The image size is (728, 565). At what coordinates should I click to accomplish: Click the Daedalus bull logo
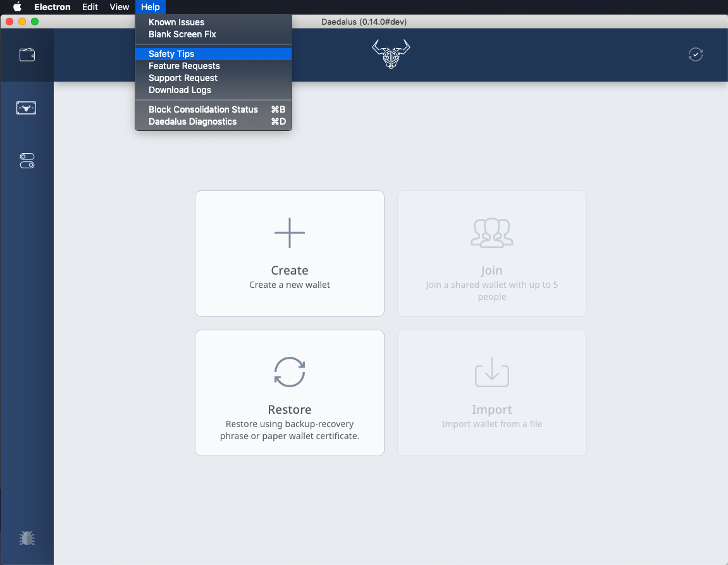coord(391,54)
